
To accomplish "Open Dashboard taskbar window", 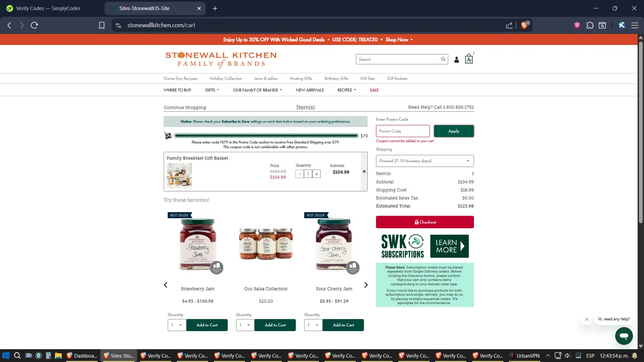I will (x=82, y=356).
